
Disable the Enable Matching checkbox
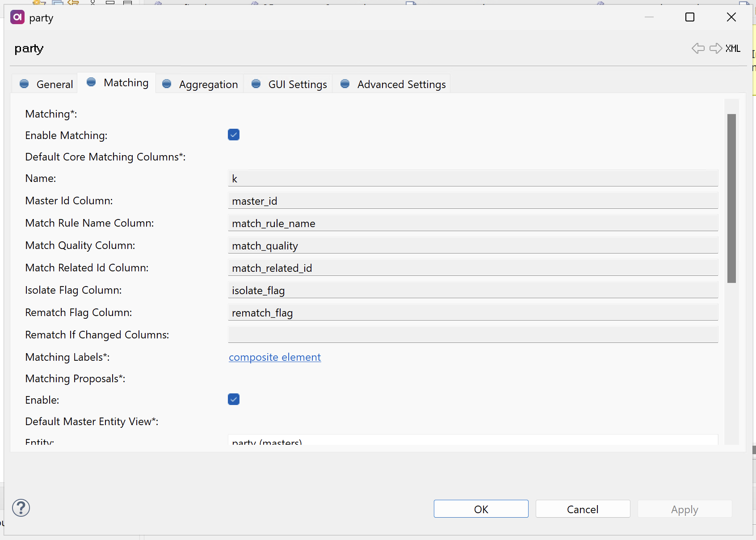pyautogui.click(x=233, y=135)
